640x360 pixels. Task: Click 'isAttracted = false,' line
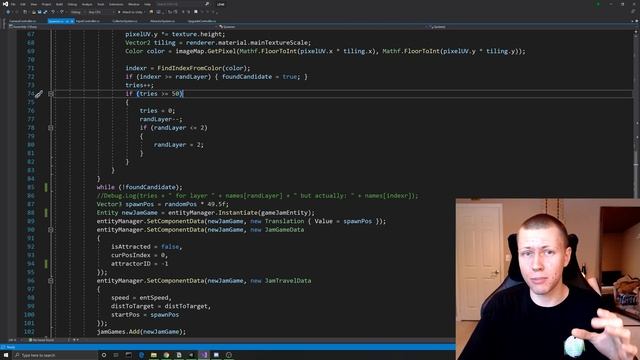pos(147,247)
